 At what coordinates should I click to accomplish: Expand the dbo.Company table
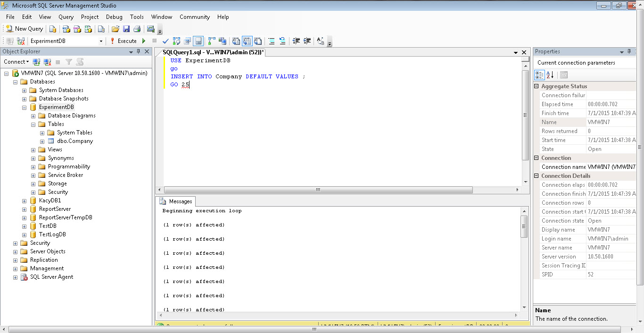[x=42, y=141]
